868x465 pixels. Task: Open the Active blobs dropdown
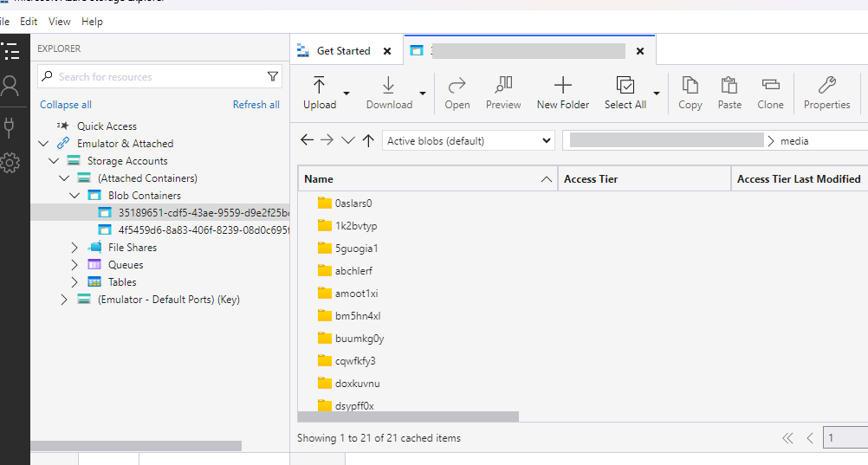click(469, 140)
